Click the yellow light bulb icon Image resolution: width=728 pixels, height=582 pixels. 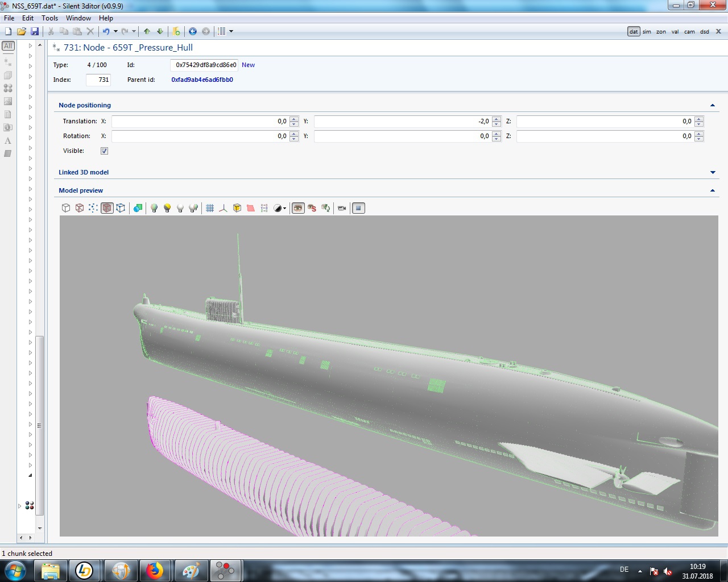(x=167, y=208)
